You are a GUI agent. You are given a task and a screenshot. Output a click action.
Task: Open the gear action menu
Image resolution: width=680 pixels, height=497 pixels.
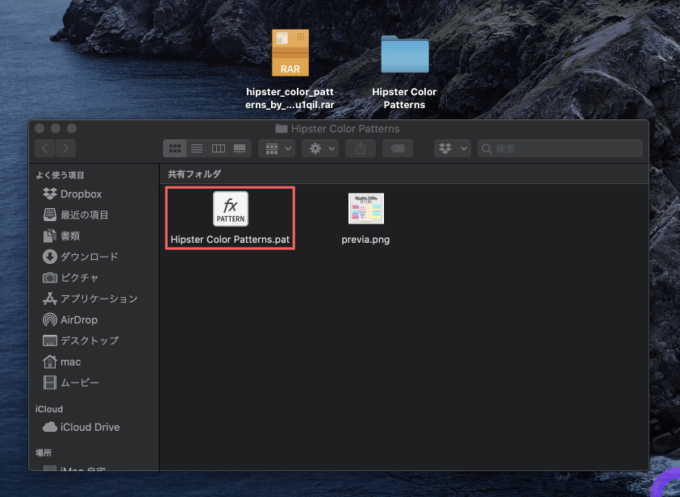click(x=320, y=149)
